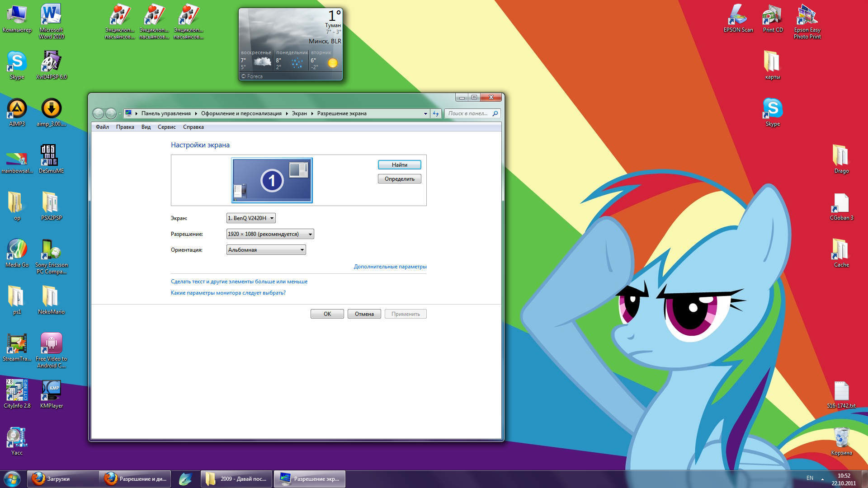Open Дополнительные параметры link
The image size is (868, 488).
[390, 267]
